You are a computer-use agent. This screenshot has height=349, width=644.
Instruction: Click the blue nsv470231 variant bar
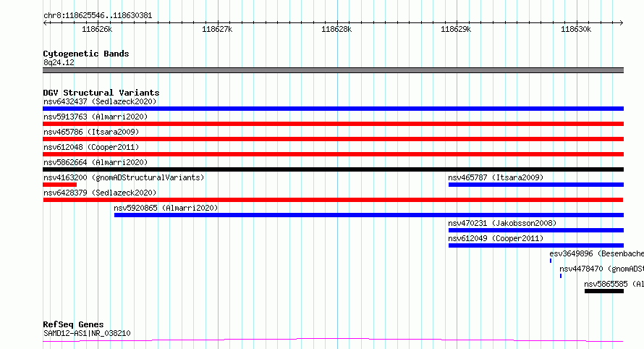(536, 230)
